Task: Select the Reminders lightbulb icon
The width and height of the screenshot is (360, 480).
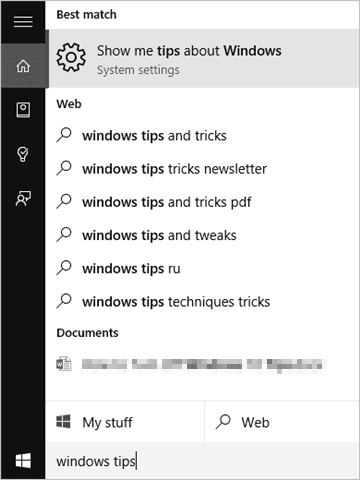Action: (x=23, y=154)
